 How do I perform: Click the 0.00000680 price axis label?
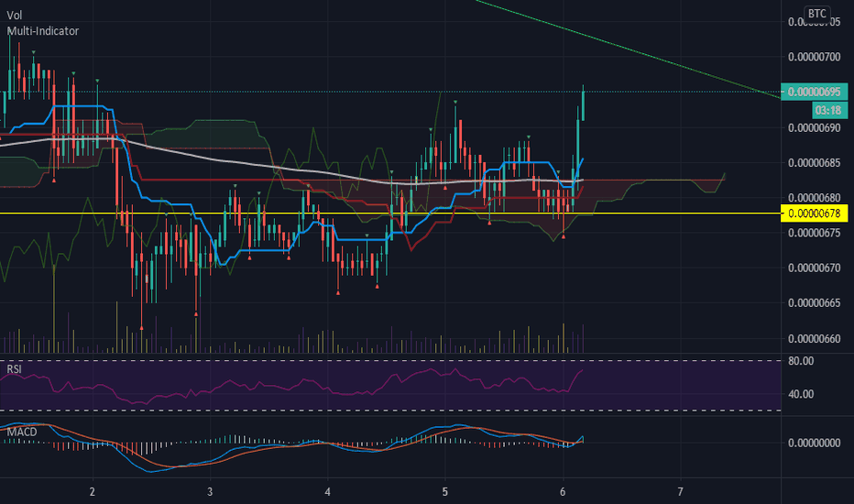[815, 198]
